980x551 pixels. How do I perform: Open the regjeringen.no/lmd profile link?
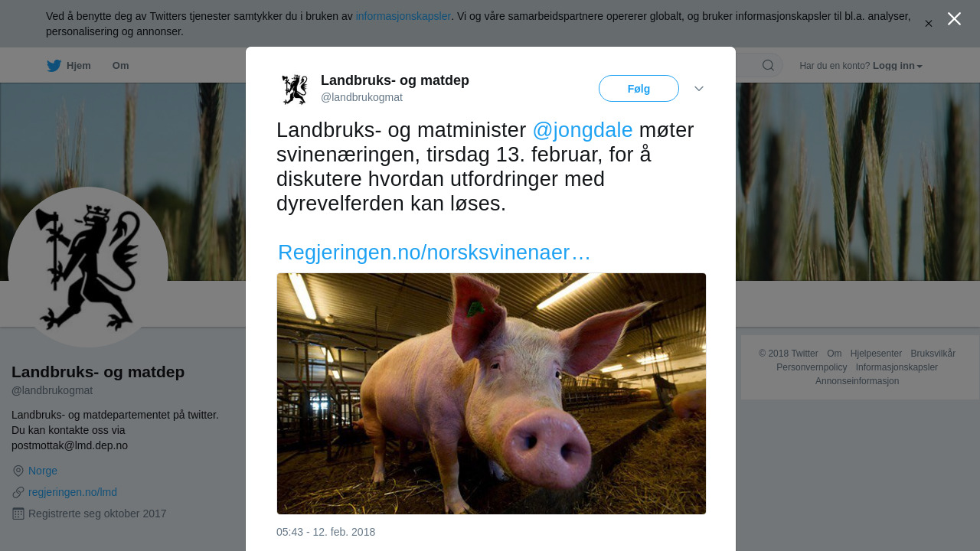pos(73,492)
